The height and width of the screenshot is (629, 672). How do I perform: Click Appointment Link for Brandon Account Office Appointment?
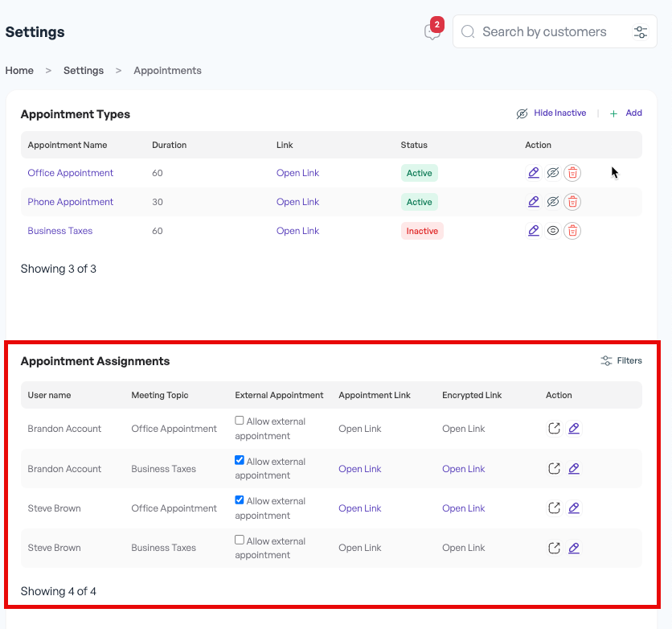[360, 429]
